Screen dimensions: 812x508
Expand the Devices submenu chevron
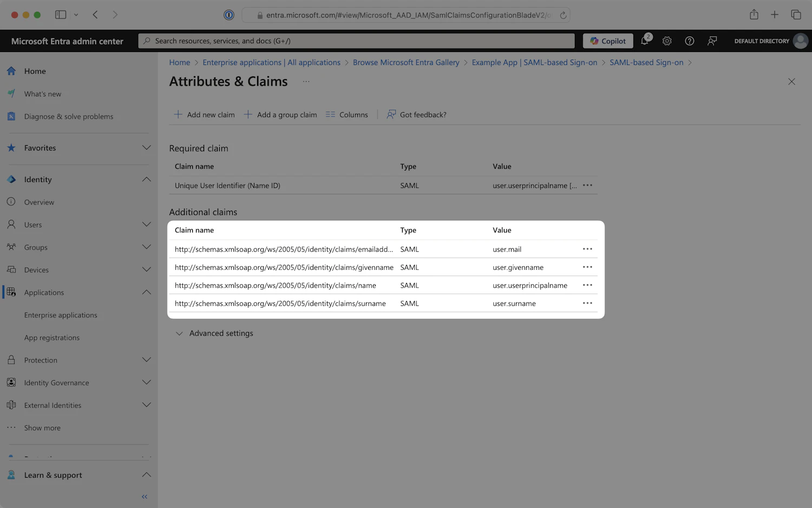[146, 270]
